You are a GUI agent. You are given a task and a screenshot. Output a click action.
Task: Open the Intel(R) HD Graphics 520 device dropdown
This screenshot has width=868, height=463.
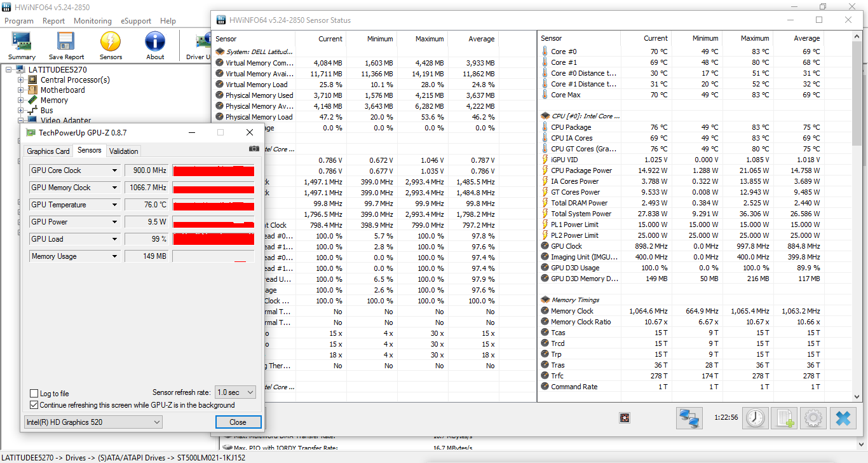tap(93, 422)
